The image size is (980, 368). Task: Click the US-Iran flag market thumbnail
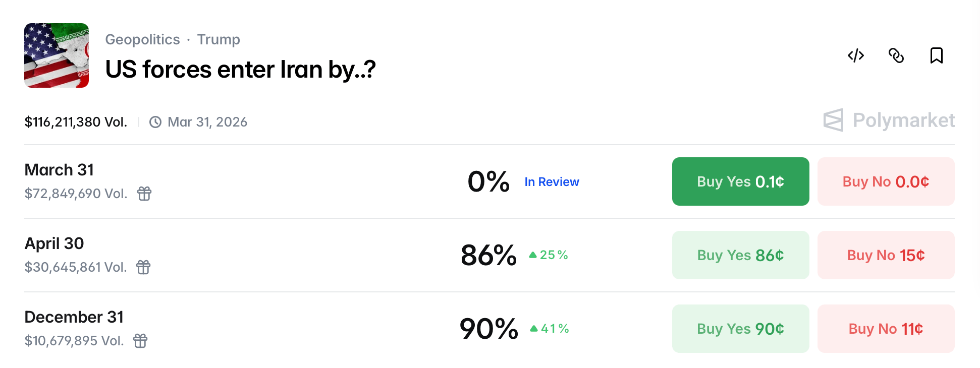[57, 55]
